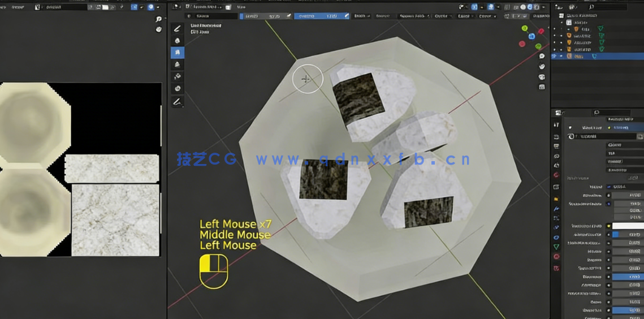Click the large marble texture square in image editor
This screenshot has width=644, height=319.
pyautogui.click(x=115, y=220)
